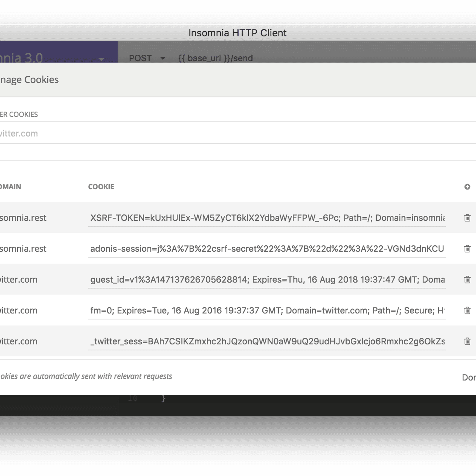Delete the adonis-session cookie using its trash icon
Viewport: 476px width, 476px height.
pos(467,249)
